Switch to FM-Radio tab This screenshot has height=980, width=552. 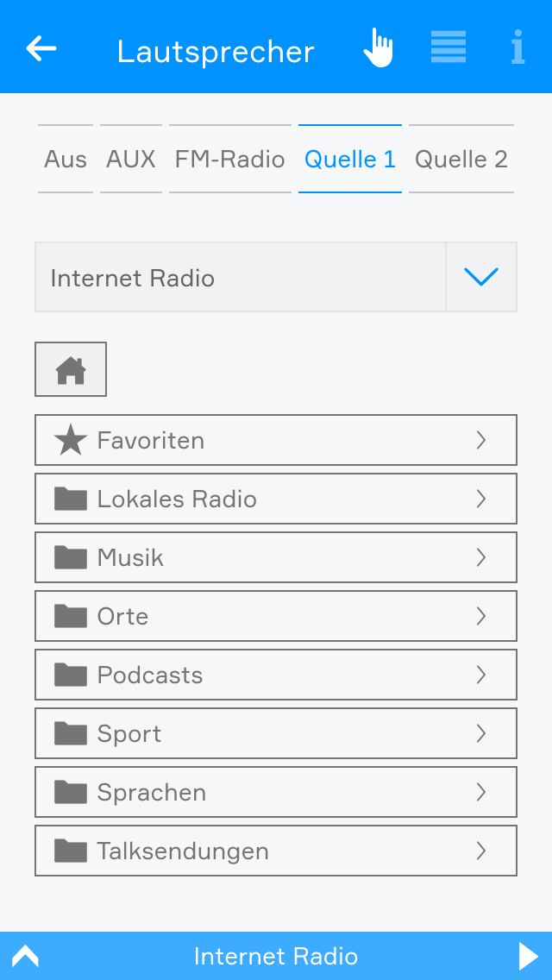click(x=230, y=159)
